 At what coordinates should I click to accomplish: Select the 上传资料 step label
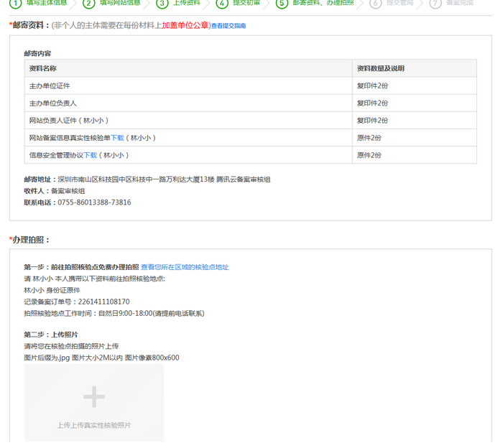[x=187, y=3]
